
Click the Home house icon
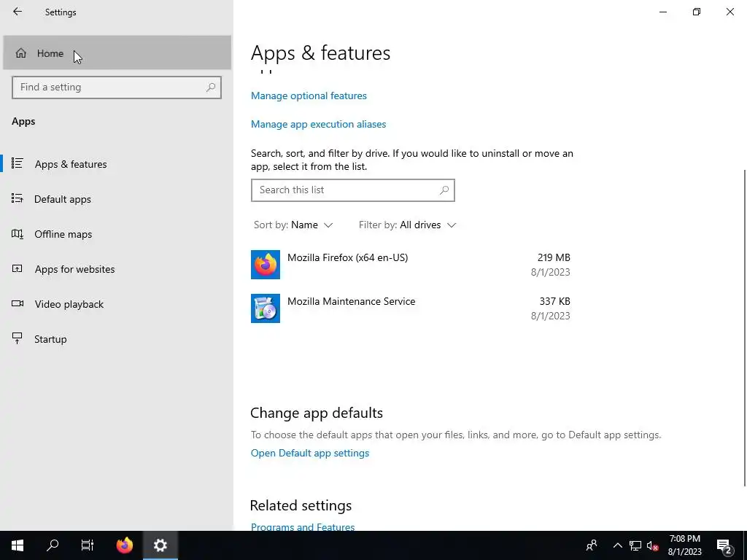click(x=21, y=52)
